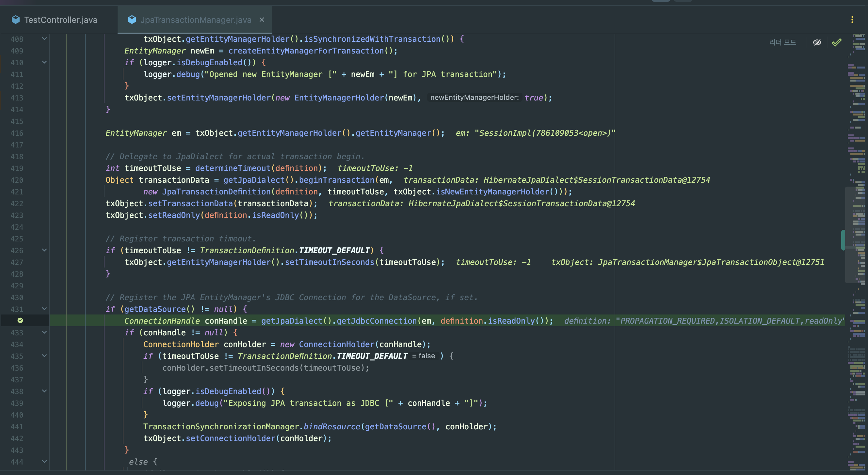Collapse the fold arrow at line 426
The width and height of the screenshot is (868, 475).
point(44,250)
